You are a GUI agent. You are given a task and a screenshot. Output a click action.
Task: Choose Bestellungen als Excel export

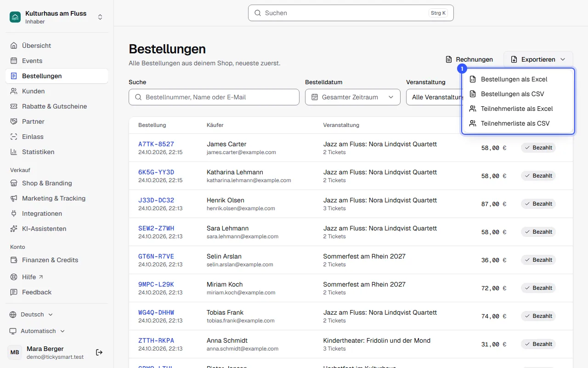518,79
